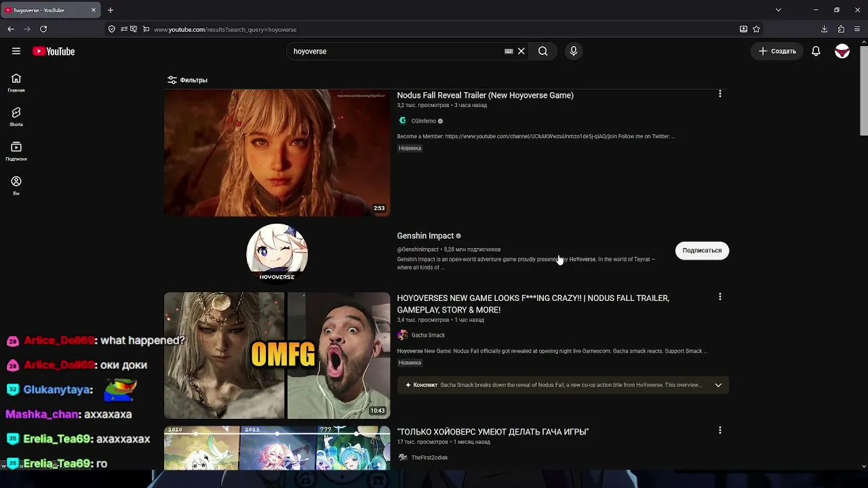Image resolution: width=868 pixels, height=488 pixels.
Task: Open a new browser tab
Action: coord(111,10)
